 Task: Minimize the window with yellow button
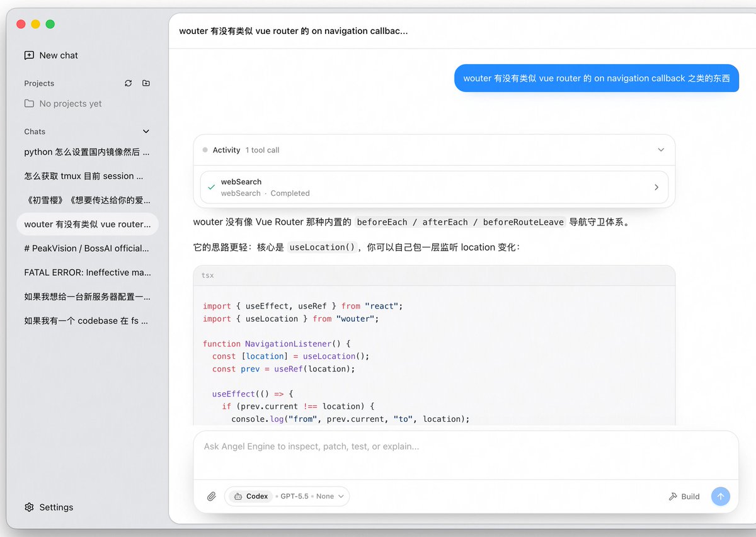point(35,24)
